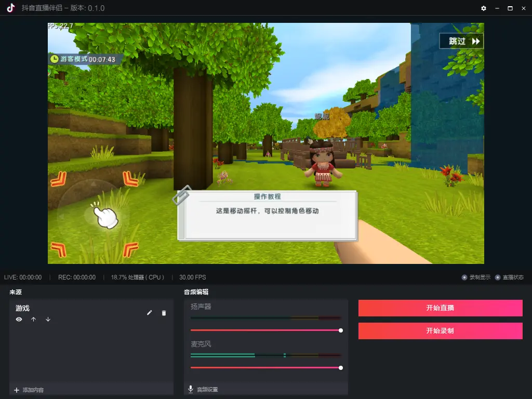This screenshot has height=399, width=532.
Task: Click the Douyin logo in title bar
Action: coord(11,8)
